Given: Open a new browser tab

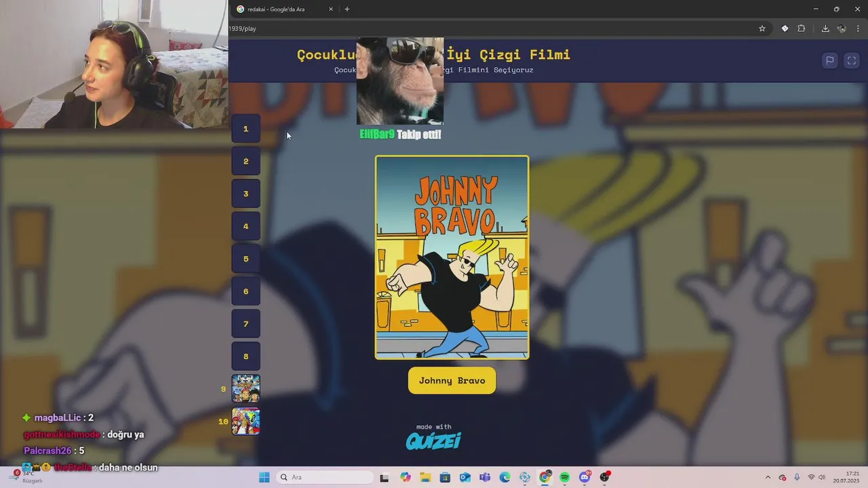Looking at the screenshot, I should coord(347,9).
